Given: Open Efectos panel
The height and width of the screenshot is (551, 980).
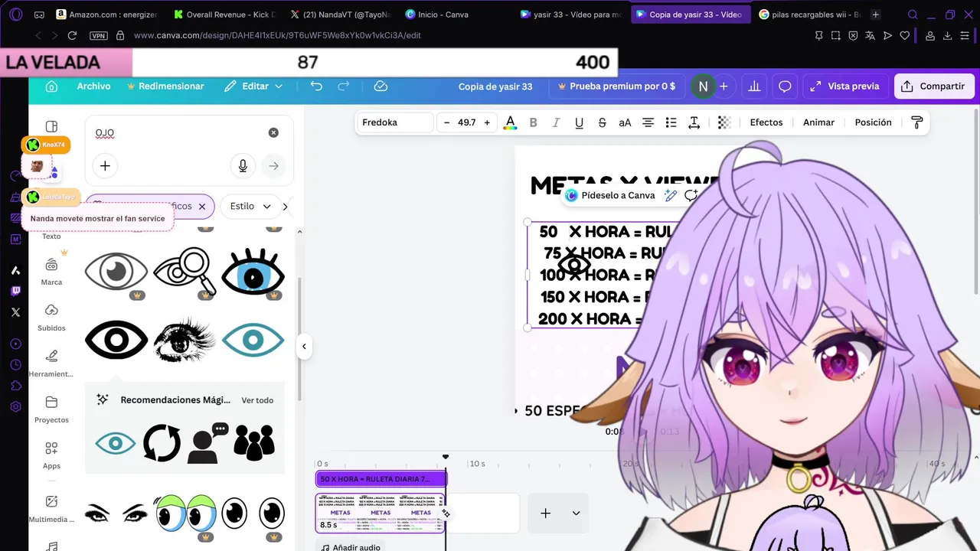Looking at the screenshot, I should [766, 122].
